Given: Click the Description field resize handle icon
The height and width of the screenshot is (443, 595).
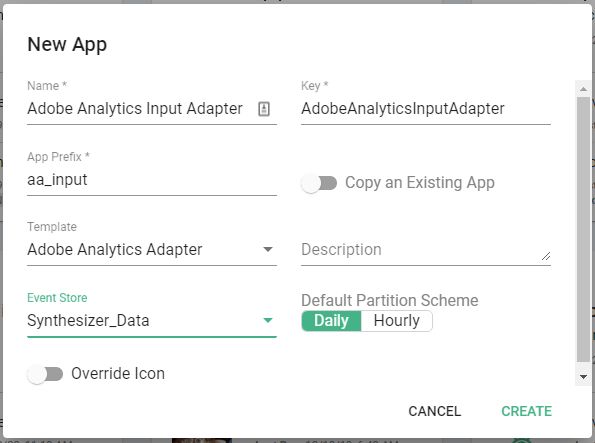Looking at the screenshot, I should tap(546, 256).
